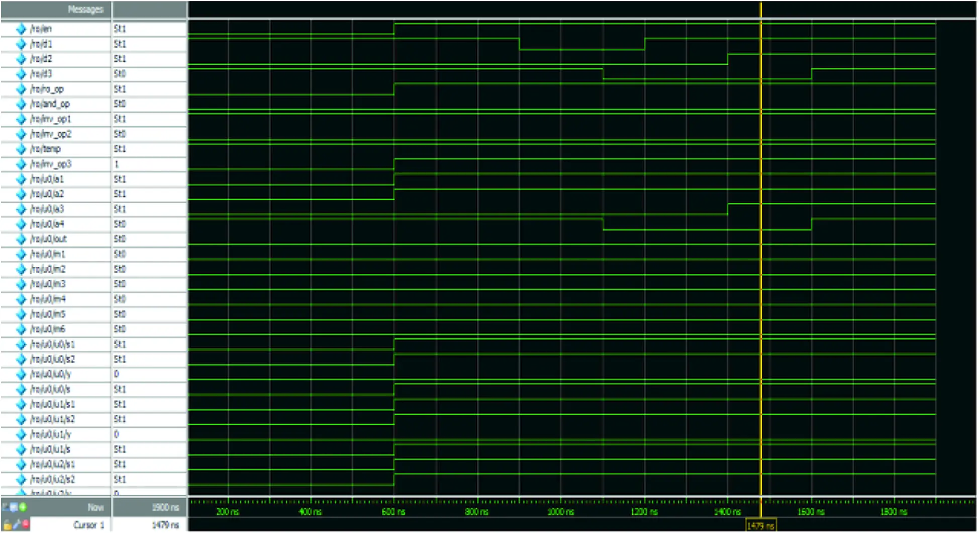Select the /ro/inv_op3 signal

[51, 164]
